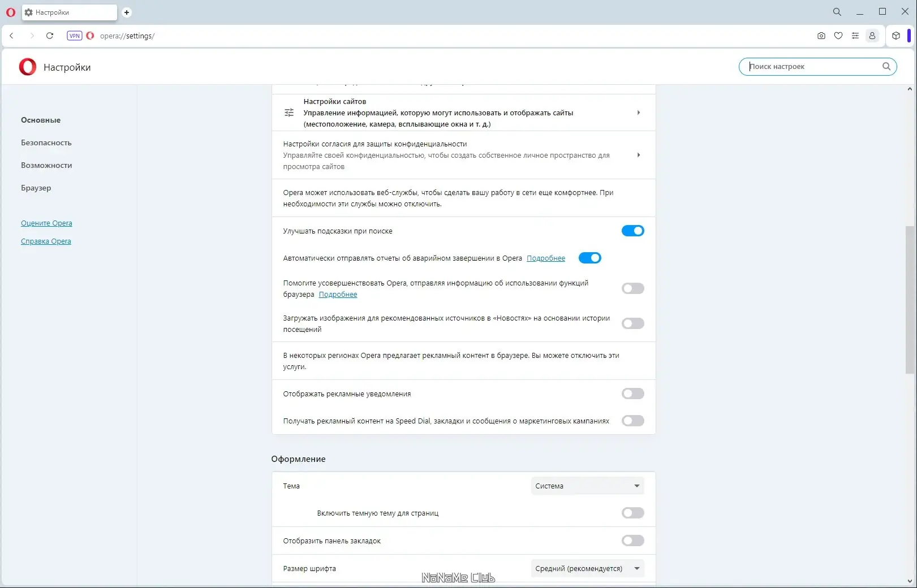Toggle Отображать рекламные уведомления
Image resolution: width=917 pixels, height=588 pixels.
click(633, 394)
